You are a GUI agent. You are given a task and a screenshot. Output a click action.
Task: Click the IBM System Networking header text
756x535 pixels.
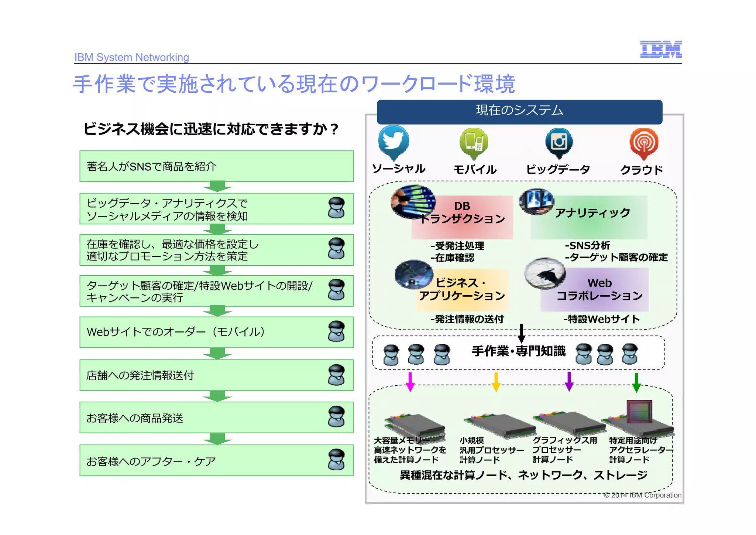coord(131,57)
